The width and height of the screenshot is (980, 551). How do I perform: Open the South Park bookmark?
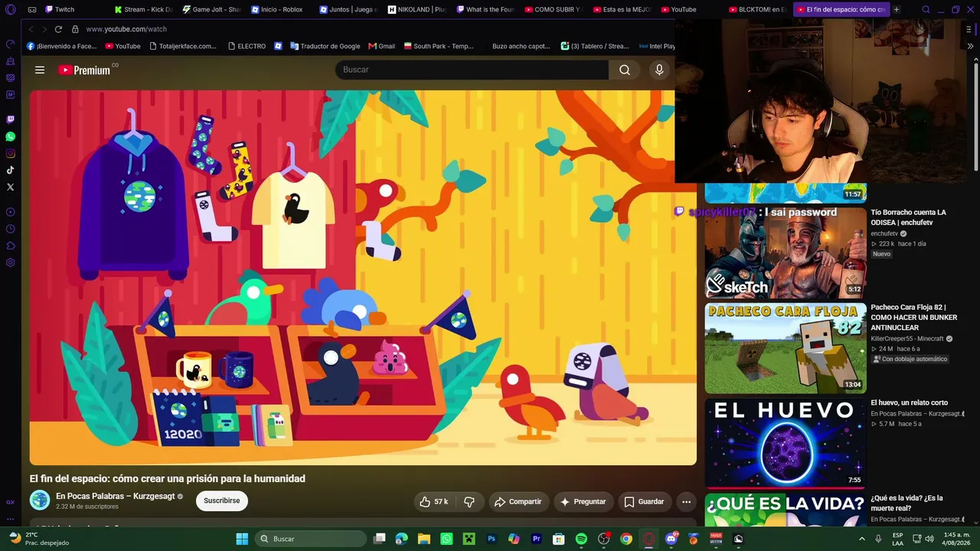[439, 46]
